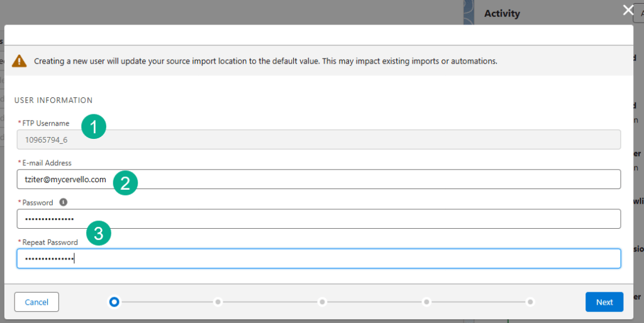The height and width of the screenshot is (323, 644).
Task: Click the green number 2 marker
Action: (x=125, y=182)
